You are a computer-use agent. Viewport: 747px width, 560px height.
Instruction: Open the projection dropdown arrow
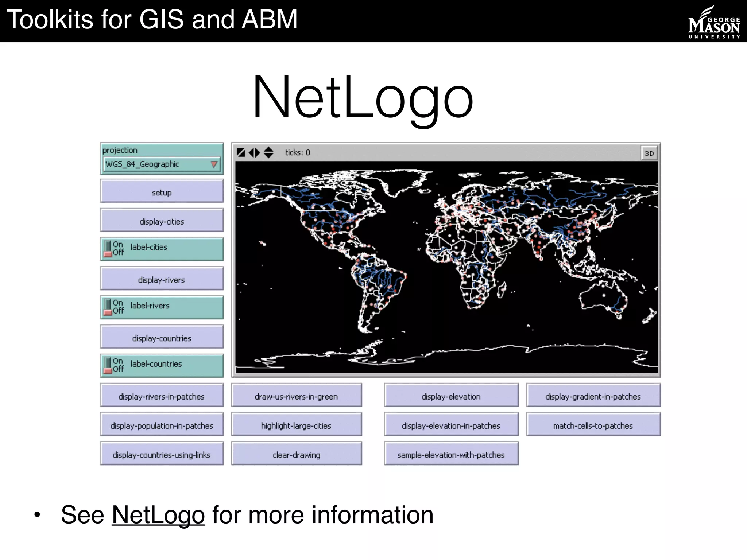pyautogui.click(x=214, y=164)
